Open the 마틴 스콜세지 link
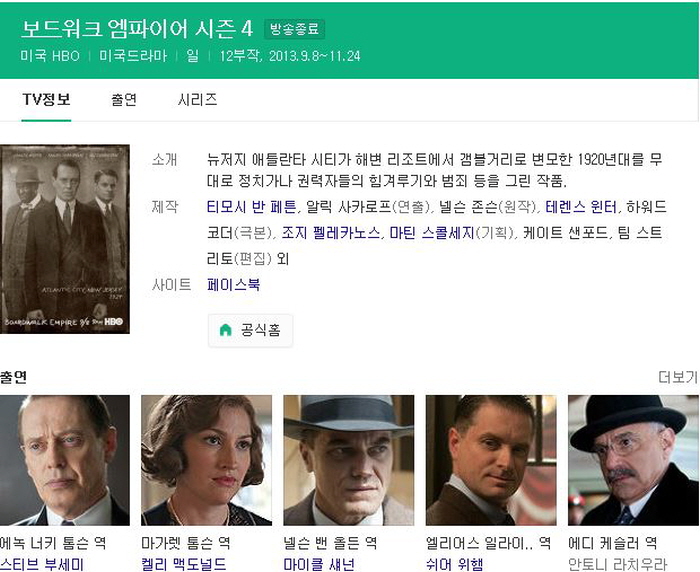Image resolution: width=700 pixels, height=572 pixels. click(432, 233)
